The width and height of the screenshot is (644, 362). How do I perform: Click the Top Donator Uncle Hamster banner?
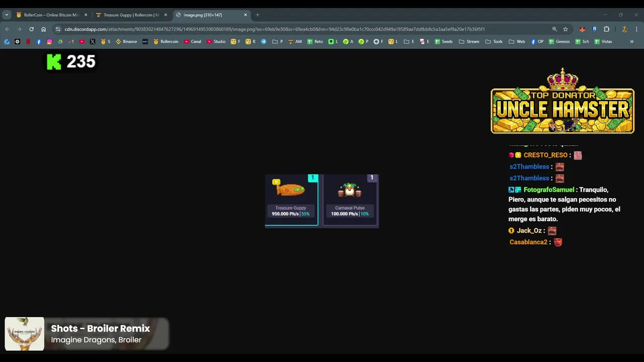tap(562, 101)
